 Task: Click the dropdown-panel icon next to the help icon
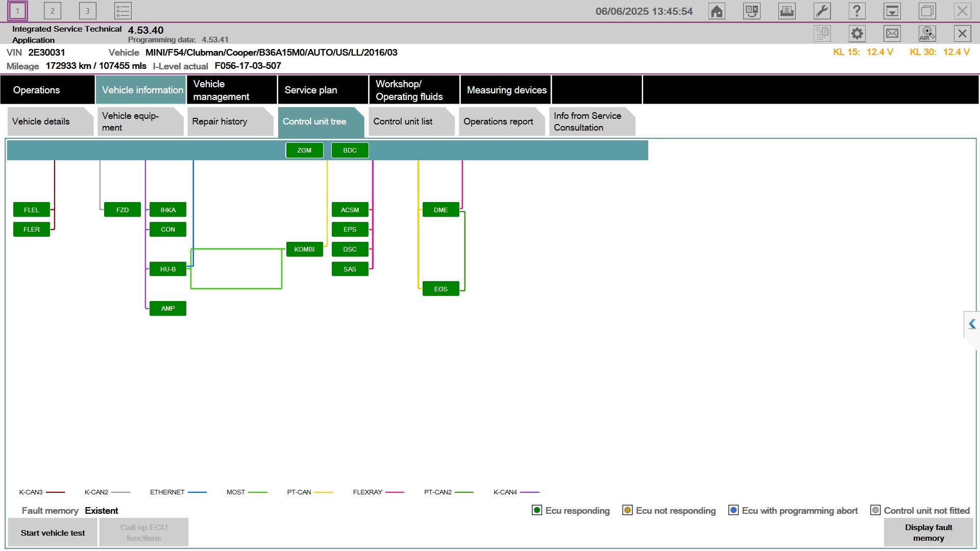pyautogui.click(x=892, y=11)
